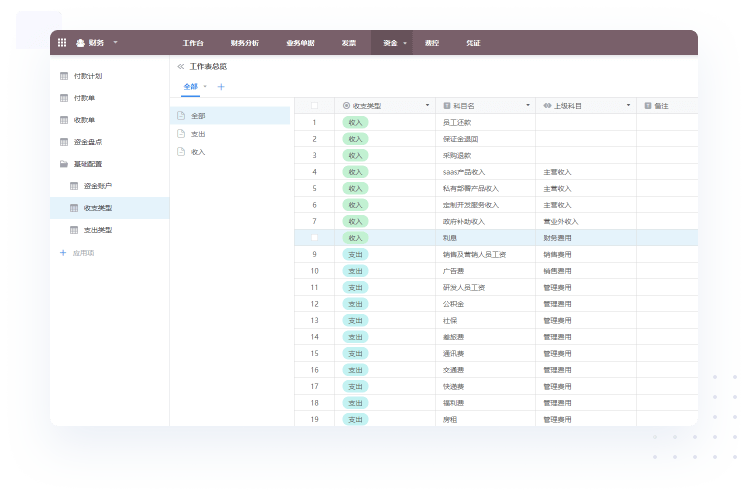Click the 工作表总览 heading
The height and width of the screenshot is (496, 748).
tap(208, 66)
